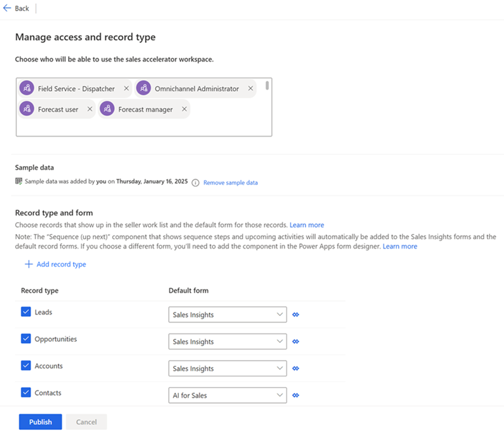Remove Forecast manager role tag
Image resolution: width=504 pixels, height=433 pixels.
coord(184,109)
